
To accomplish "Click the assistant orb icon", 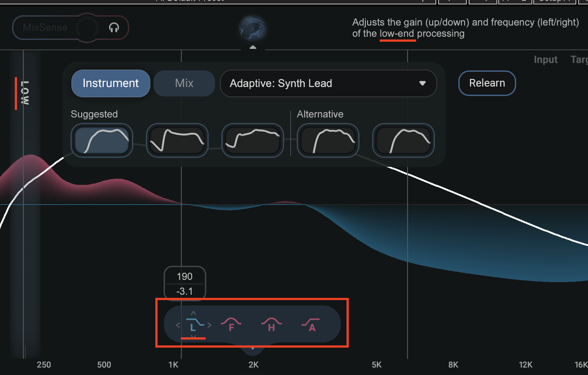I will 253,28.
